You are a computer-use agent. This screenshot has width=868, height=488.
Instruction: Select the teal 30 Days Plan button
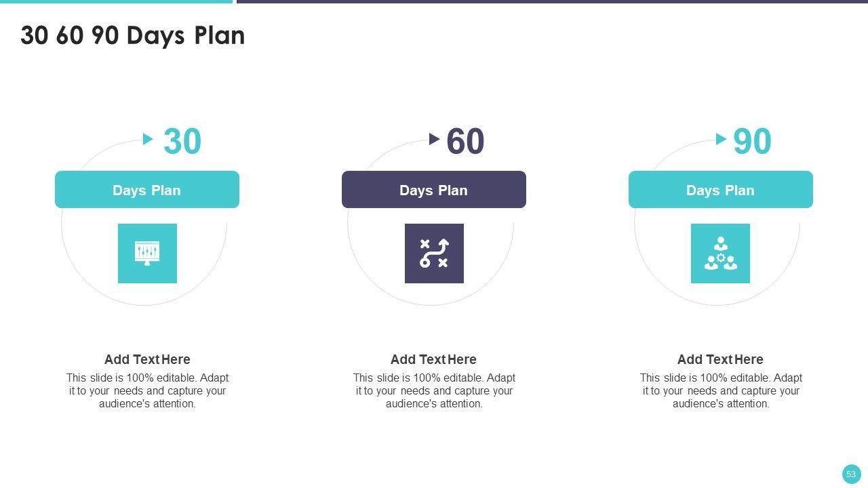coord(147,190)
